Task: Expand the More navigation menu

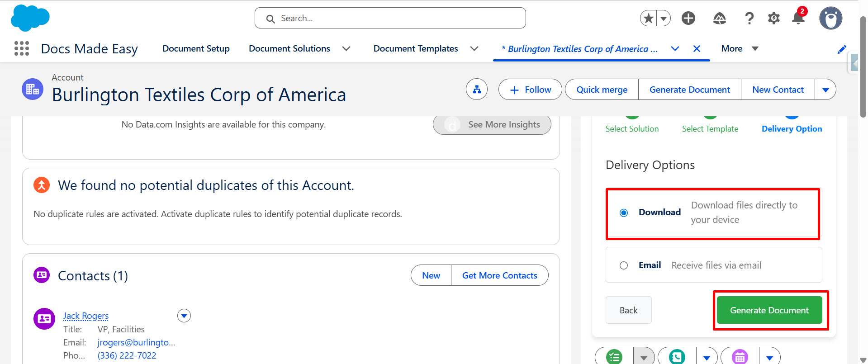Action: (740, 48)
